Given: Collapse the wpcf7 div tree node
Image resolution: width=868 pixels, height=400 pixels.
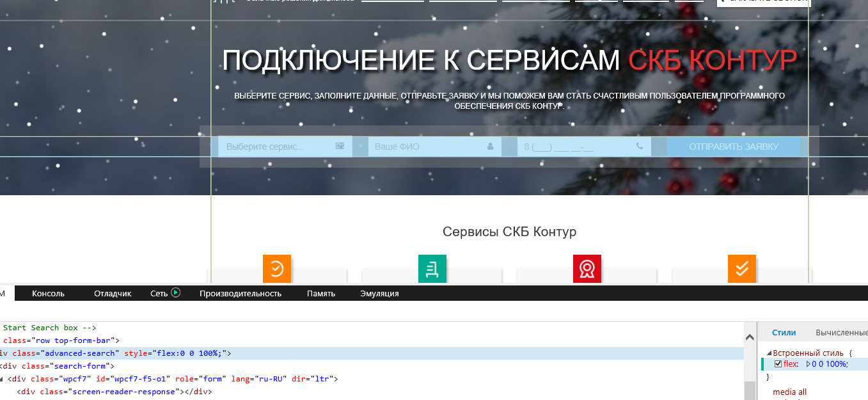Looking at the screenshot, I should (2, 379).
